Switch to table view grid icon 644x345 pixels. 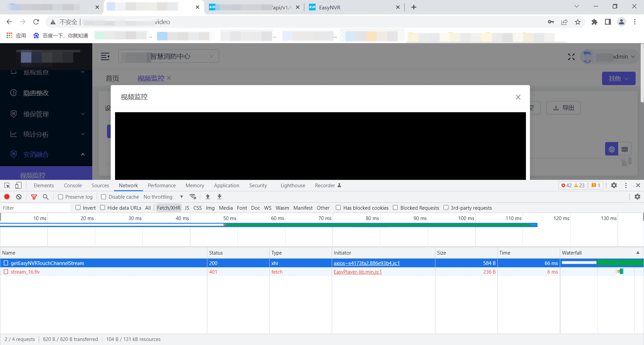point(625,149)
